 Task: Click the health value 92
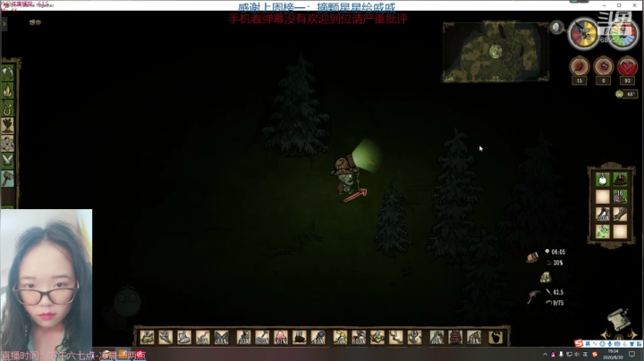627,80
